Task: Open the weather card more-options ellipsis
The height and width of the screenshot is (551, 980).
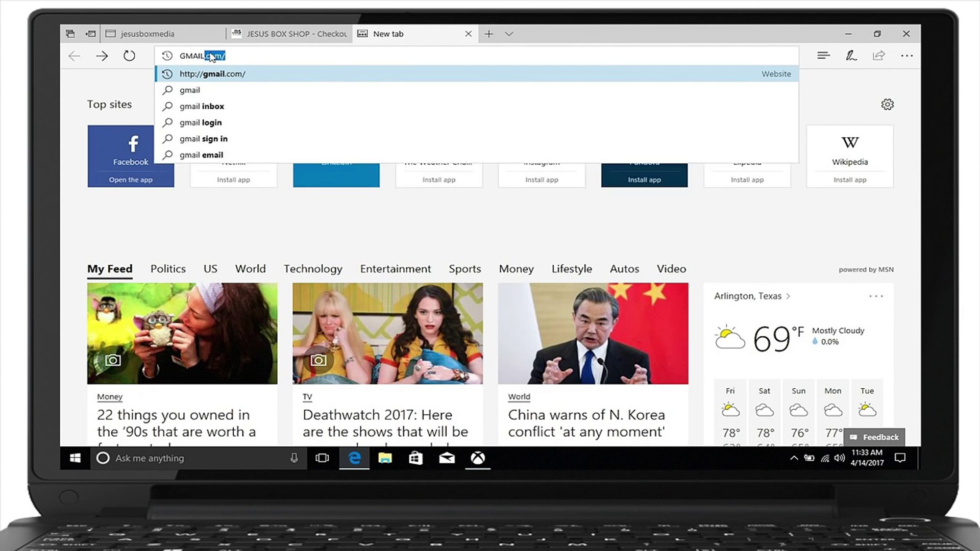Action: pyautogui.click(x=876, y=296)
